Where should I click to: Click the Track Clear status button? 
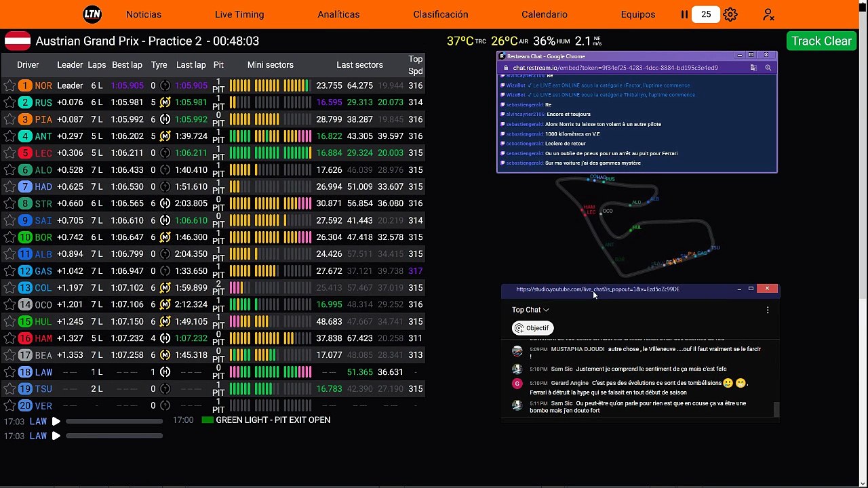[x=821, y=41]
